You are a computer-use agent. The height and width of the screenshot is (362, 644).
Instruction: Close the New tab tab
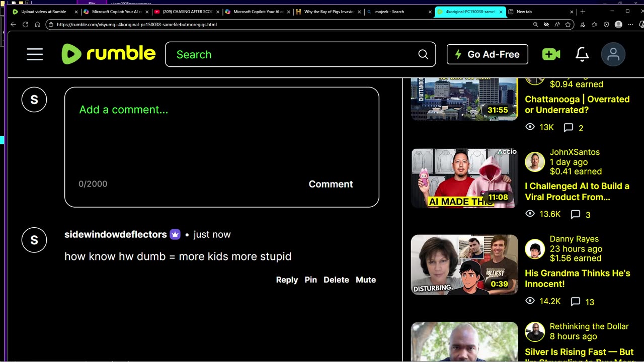click(572, 12)
